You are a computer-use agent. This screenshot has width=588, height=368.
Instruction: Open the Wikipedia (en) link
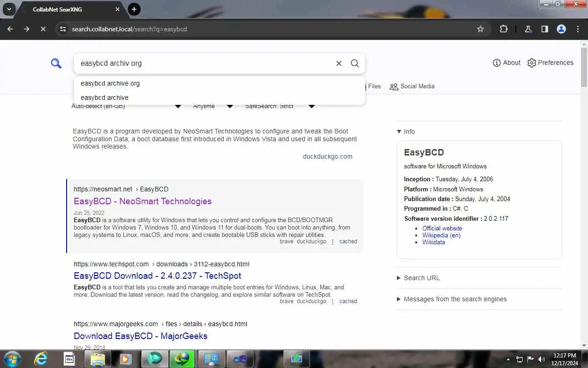441,235
